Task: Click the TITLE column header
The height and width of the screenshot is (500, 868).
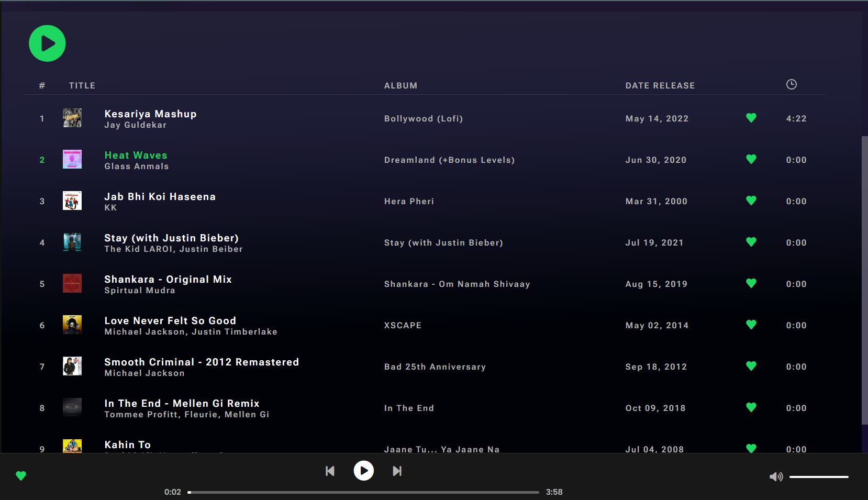Action: coord(82,85)
